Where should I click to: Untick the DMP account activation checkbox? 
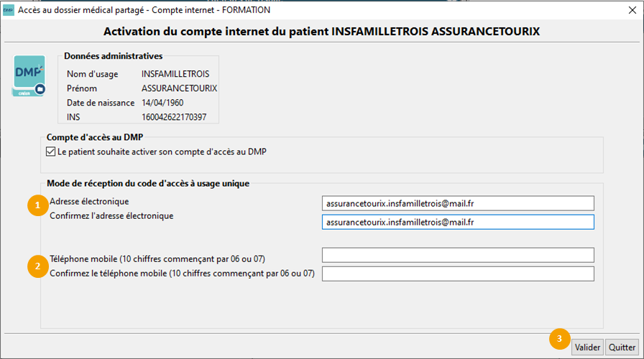[50, 151]
